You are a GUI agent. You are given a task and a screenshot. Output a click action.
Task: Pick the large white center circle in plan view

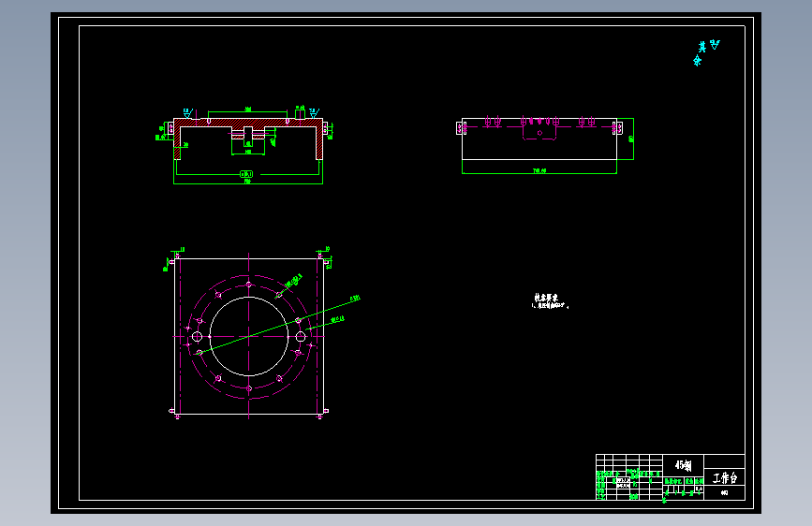pos(248,336)
